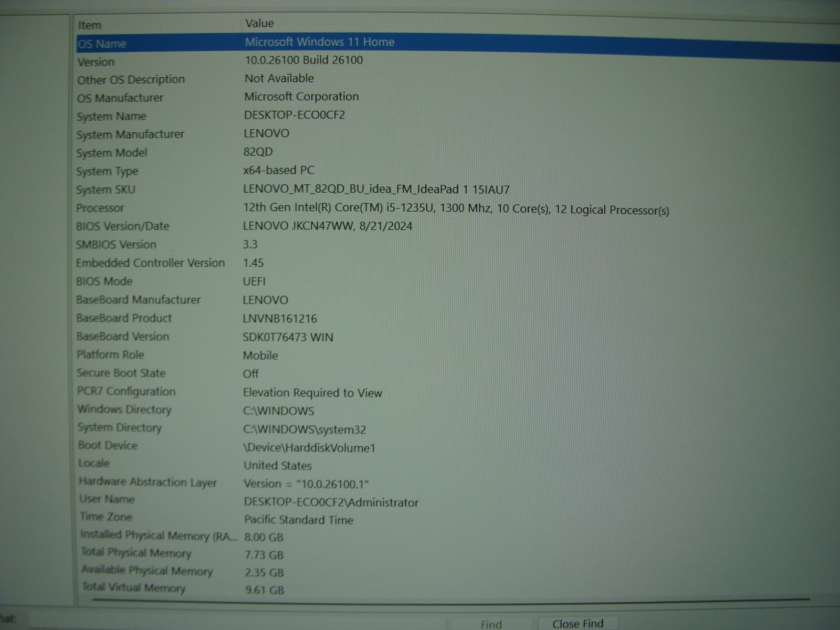Screen dimensions: 840x630
Task: Select OS Manufacturer row
Action: [x=120, y=98]
